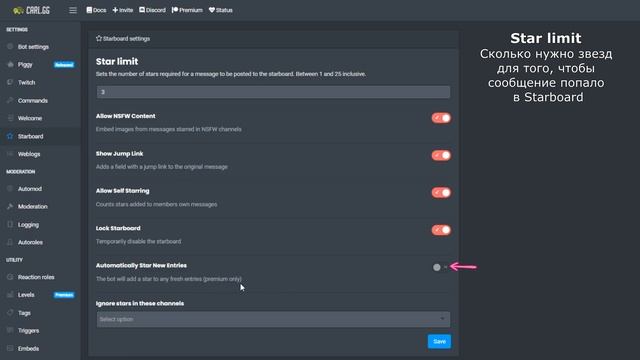Viewport: 640px width, 360px height.
Task: Go to Automod page
Action: coord(30,189)
